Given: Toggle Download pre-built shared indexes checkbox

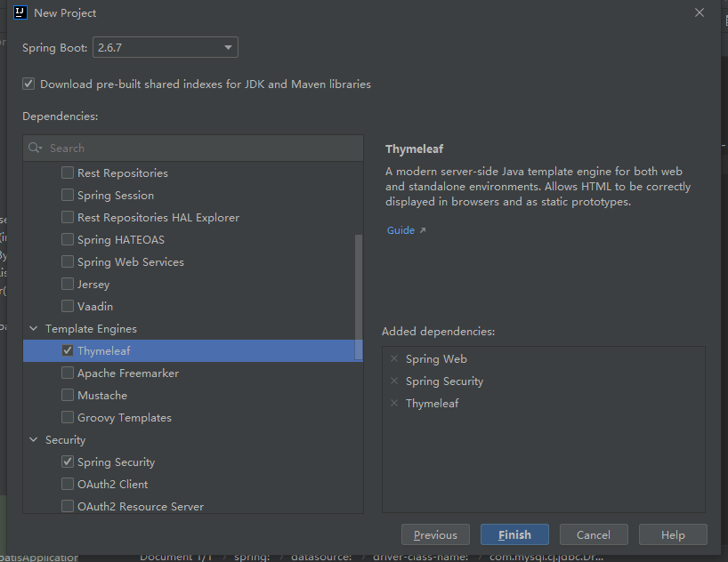Looking at the screenshot, I should click(28, 84).
